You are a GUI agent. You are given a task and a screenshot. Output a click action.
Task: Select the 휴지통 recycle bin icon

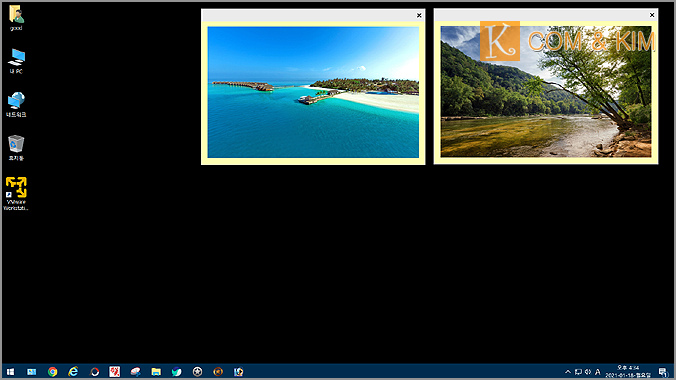pyautogui.click(x=16, y=148)
